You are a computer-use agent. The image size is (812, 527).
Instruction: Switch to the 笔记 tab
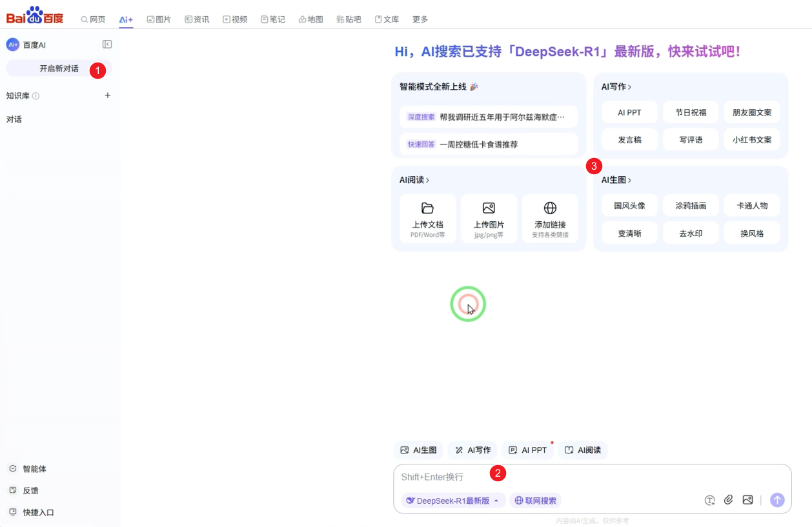point(273,19)
